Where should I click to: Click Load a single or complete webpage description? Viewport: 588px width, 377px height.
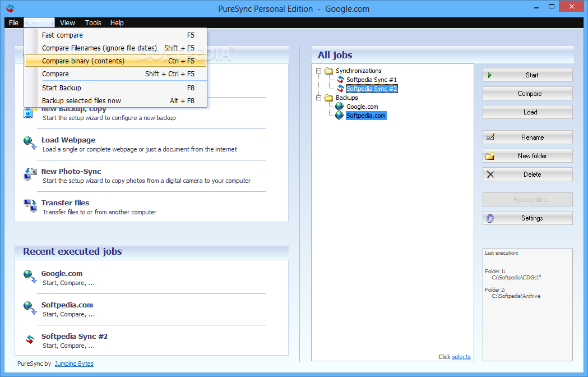[140, 149]
